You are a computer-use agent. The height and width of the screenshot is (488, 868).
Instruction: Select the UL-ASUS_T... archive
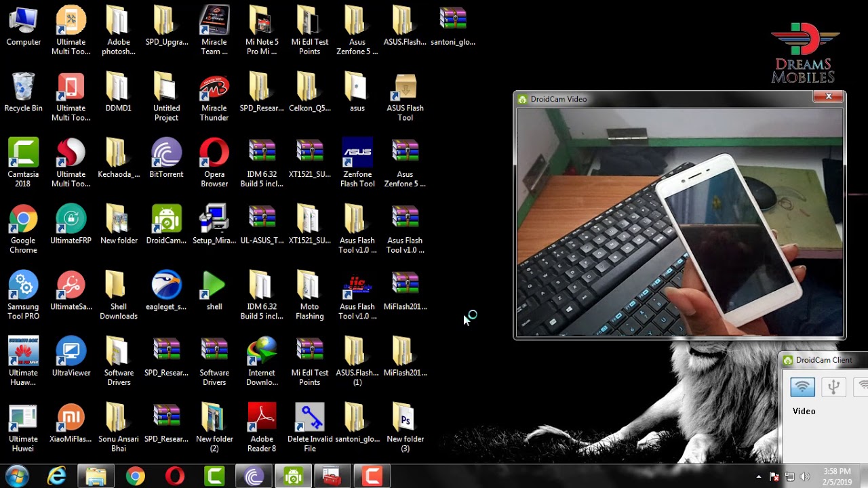[x=262, y=224]
